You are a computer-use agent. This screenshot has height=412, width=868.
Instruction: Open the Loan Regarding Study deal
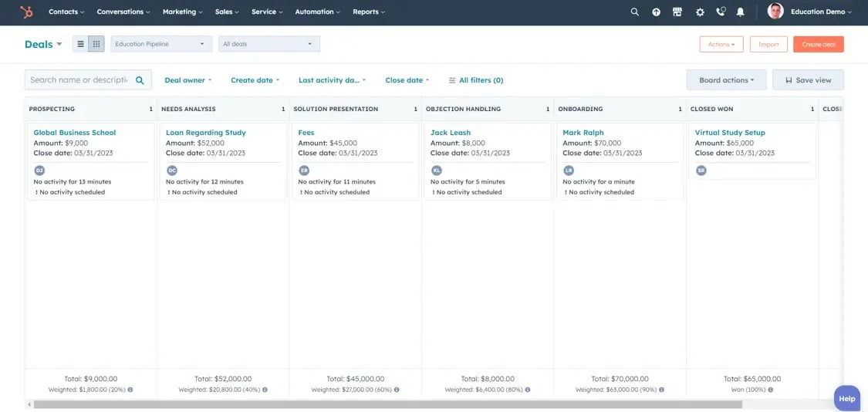pyautogui.click(x=206, y=133)
